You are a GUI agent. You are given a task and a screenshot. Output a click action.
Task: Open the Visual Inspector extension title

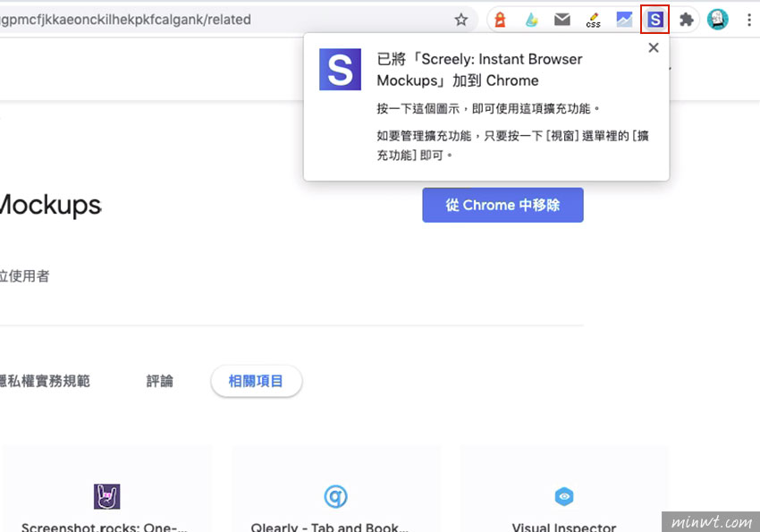click(x=564, y=528)
